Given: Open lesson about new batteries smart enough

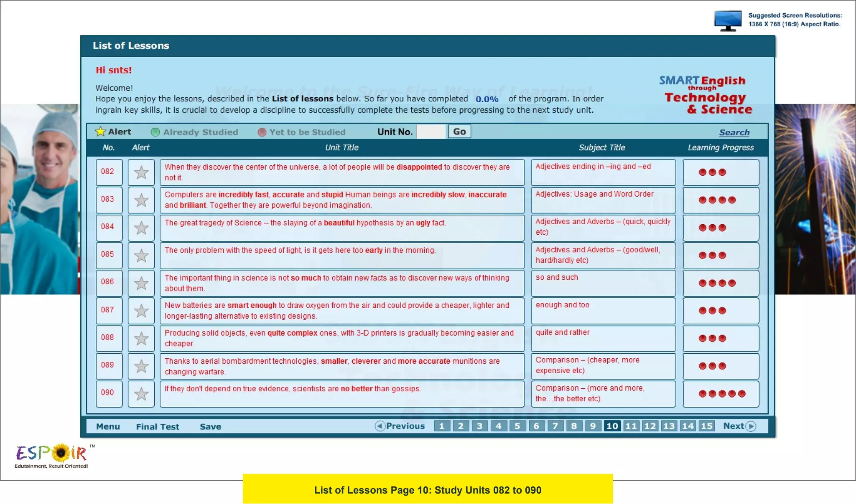Looking at the screenshot, I should 342,311.
